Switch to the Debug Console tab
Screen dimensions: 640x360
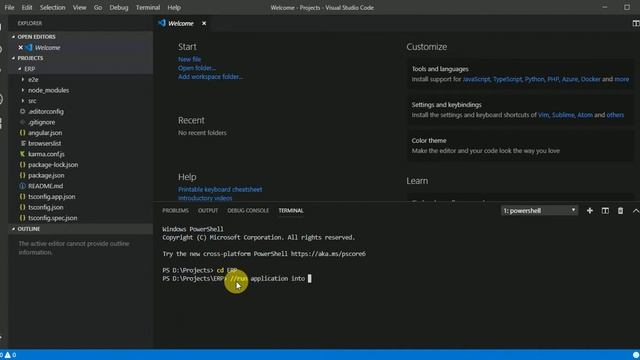coord(248,211)
